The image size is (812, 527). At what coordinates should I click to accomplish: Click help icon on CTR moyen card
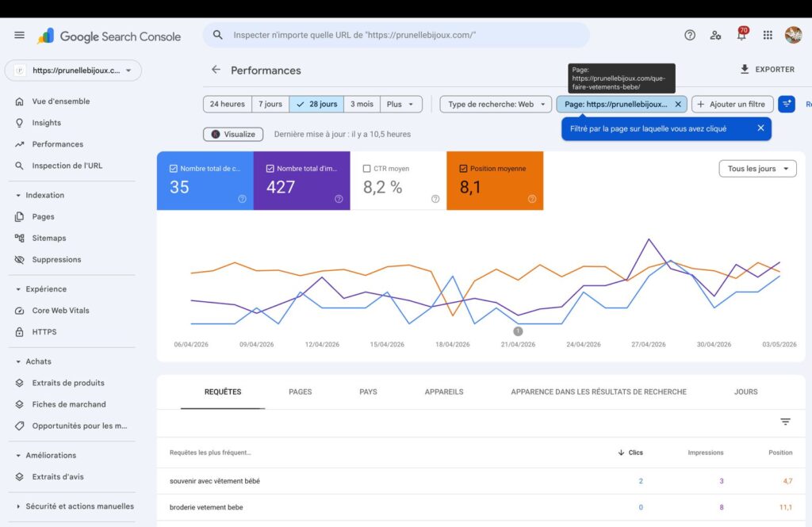(435, 199)
